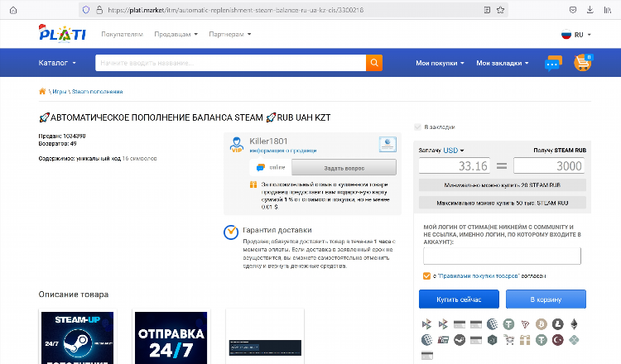Click the orange search magnifier button
Viewport: 621px width, 364px height.
click(374, 63)
